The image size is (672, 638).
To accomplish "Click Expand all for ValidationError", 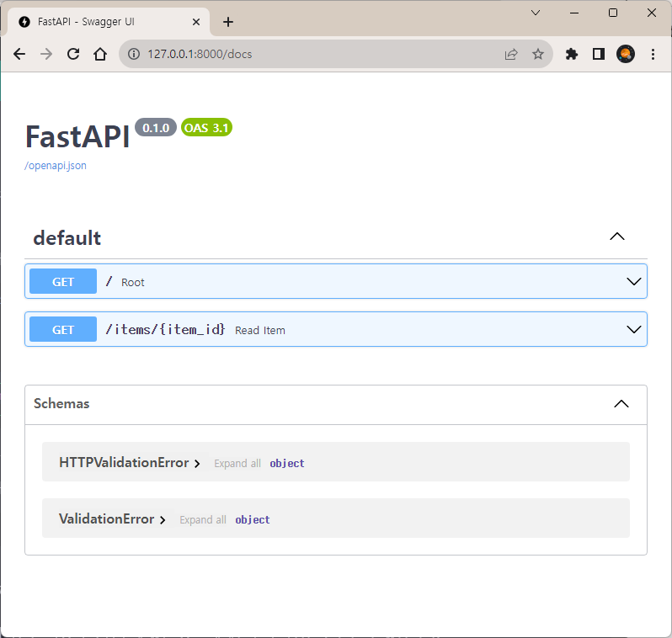I will pyautogui.click(x=203, y=520).
